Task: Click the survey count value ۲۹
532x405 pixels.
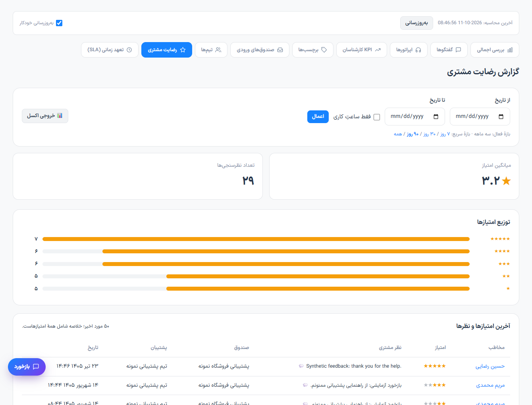Action: (248, 181)
